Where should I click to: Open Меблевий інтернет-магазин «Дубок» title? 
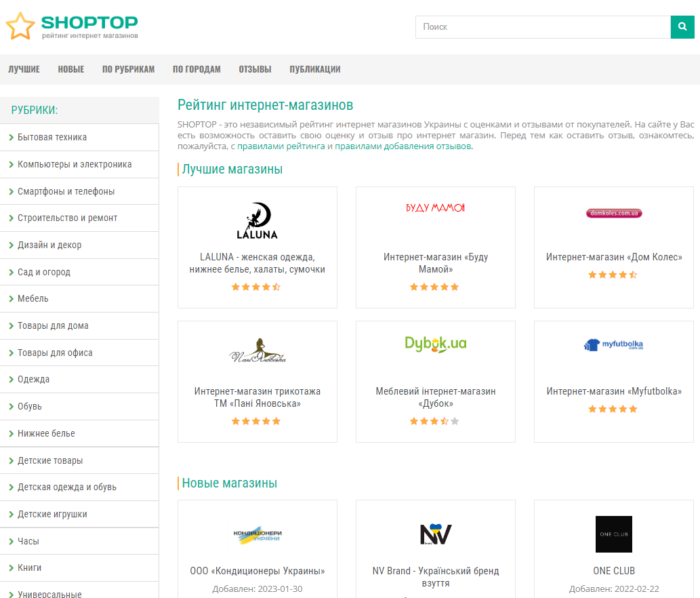coord(436,397)
